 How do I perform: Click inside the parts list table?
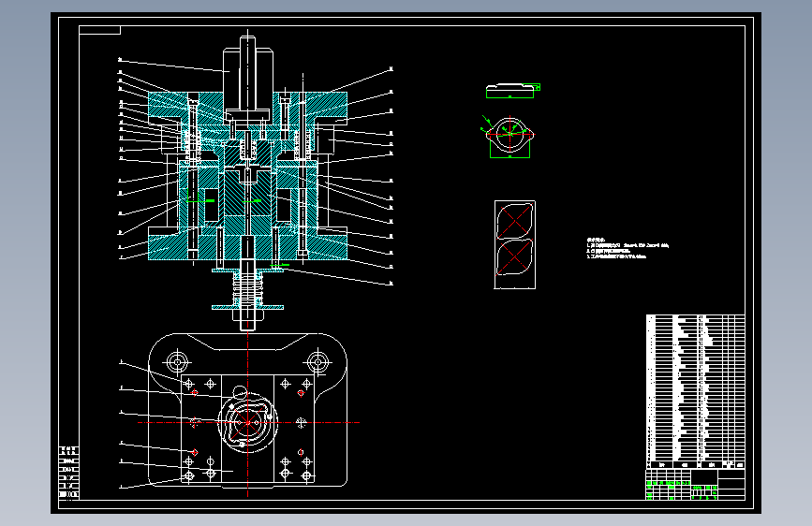pos(696,391)
